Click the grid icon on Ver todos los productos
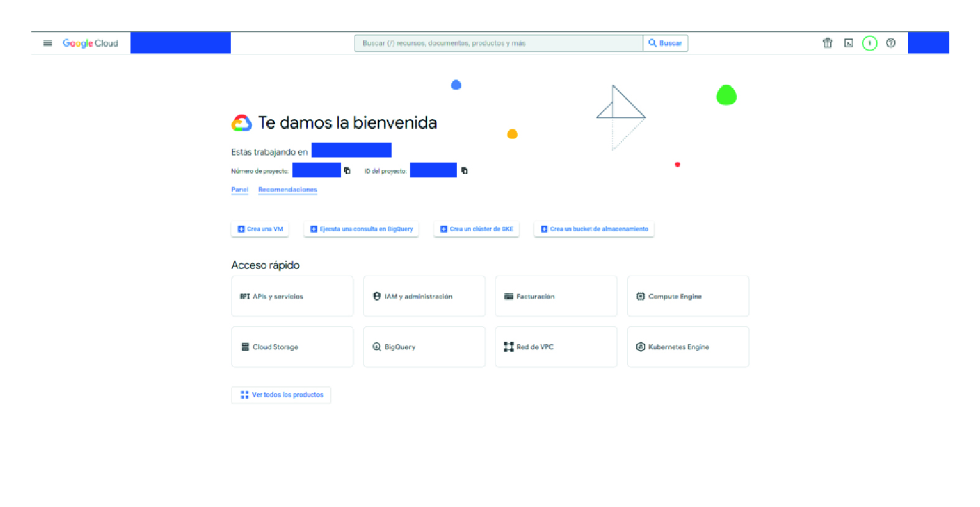This screenshot has width=980, height=507. tap(244, 395)
